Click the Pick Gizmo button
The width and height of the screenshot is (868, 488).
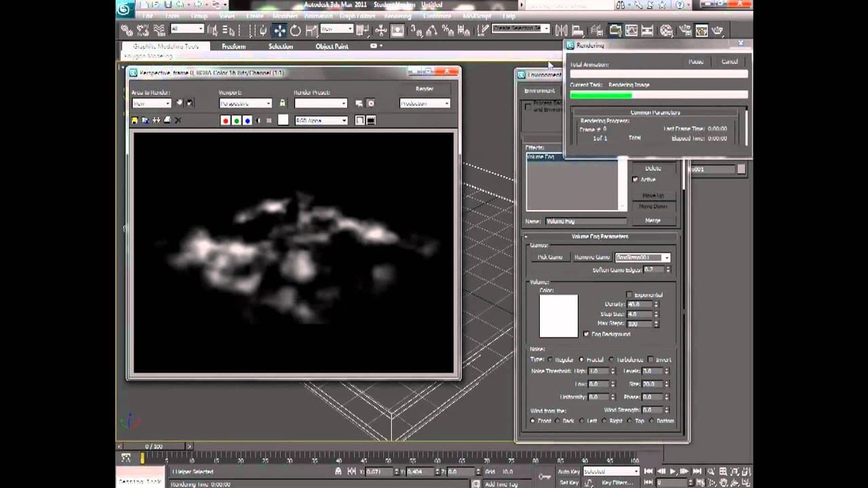click(550, 258)
